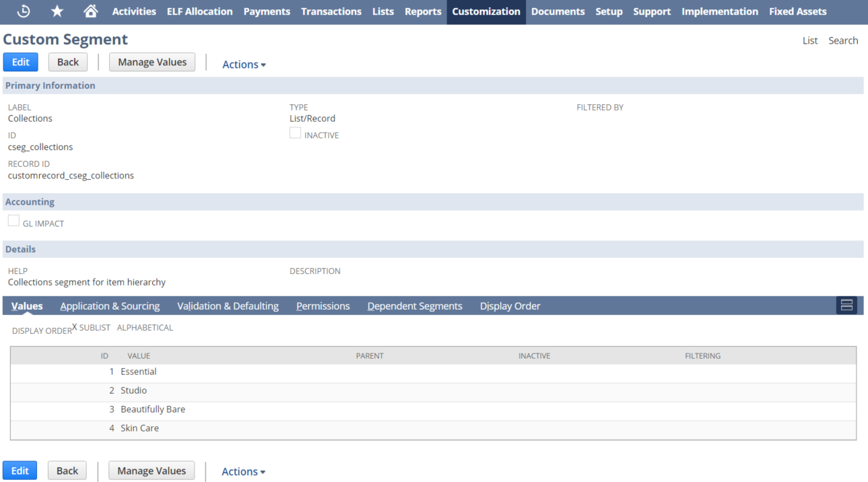Open the ELF Allocation menu
The height and width of the screenshot is (482, 868).
pos(199,11)
